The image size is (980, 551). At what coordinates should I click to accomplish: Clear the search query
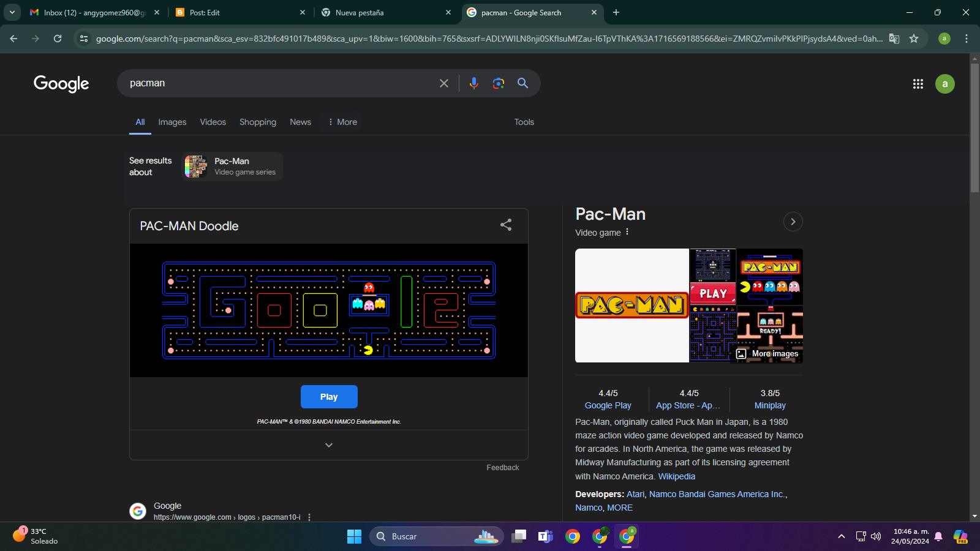[444, 83]
